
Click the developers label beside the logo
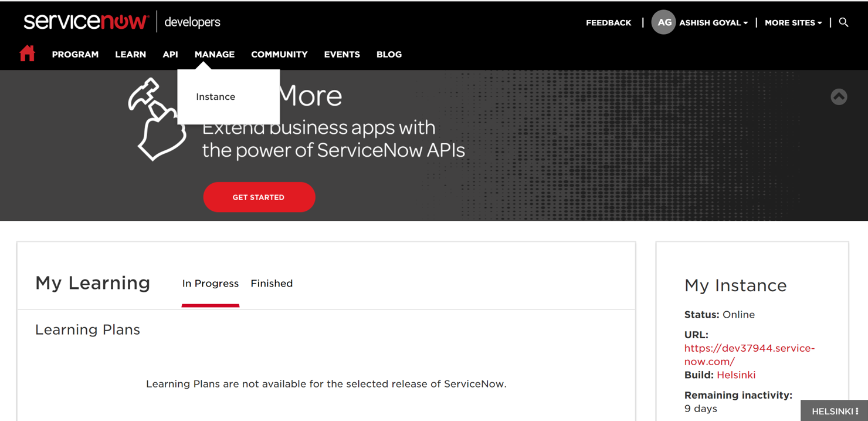click(x=192, y=22)
